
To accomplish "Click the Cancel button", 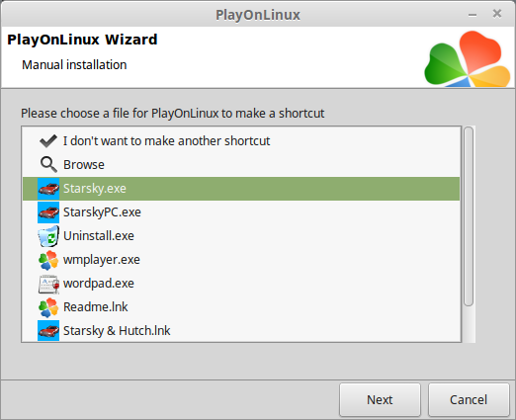I will click(469, 399).
